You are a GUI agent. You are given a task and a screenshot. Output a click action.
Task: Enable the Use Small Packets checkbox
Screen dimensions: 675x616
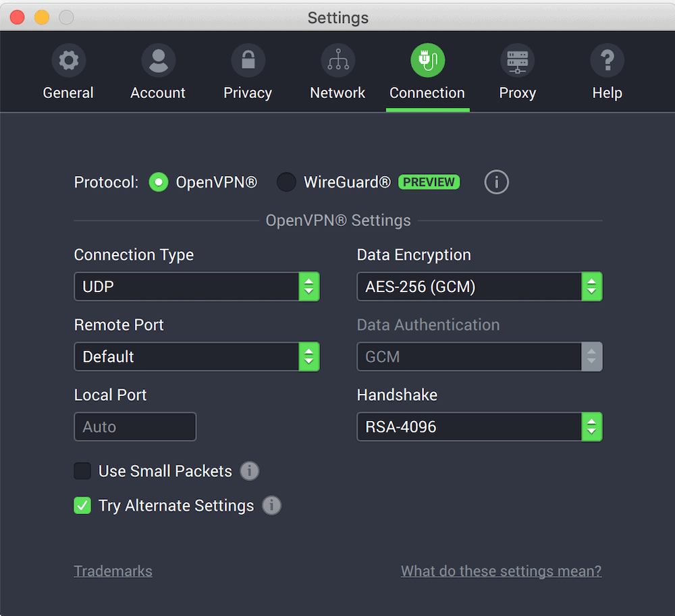pyautogui.click(x=82, y=471)
